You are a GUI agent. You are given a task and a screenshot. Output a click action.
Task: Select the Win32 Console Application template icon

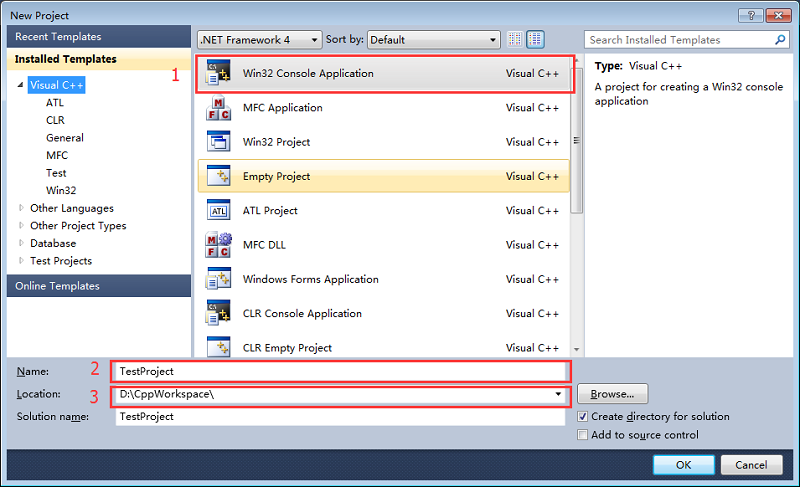pyautogui.click(x=218, y=74)
